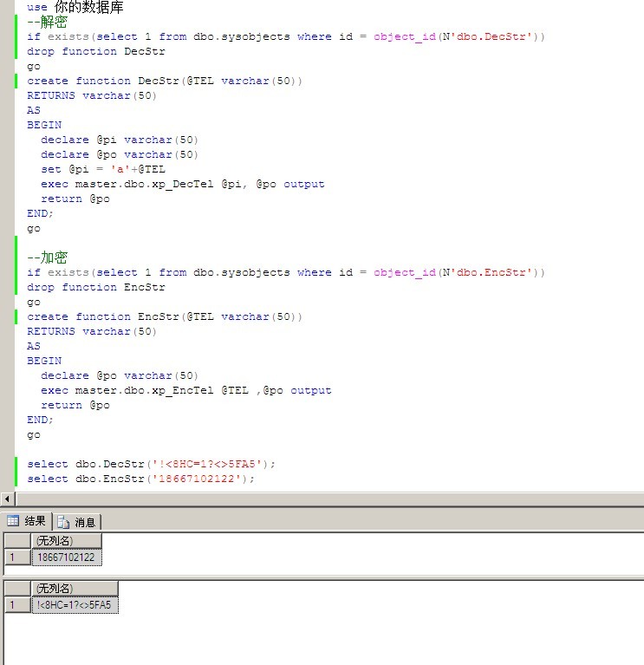Click the horizontal scrollbar left arrow
Viewport: 644px width, 665px height.
pos(7,499)
